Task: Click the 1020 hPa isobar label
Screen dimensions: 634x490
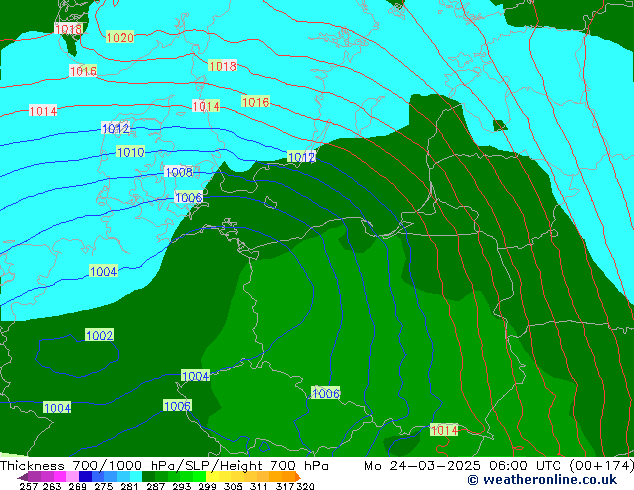Action: coord(120,37)
